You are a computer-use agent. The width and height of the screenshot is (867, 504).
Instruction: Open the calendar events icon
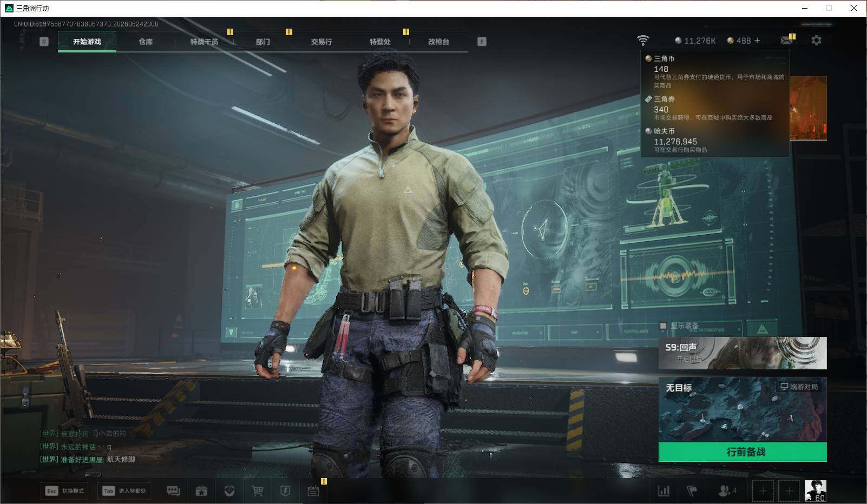(x=313, y=491)
